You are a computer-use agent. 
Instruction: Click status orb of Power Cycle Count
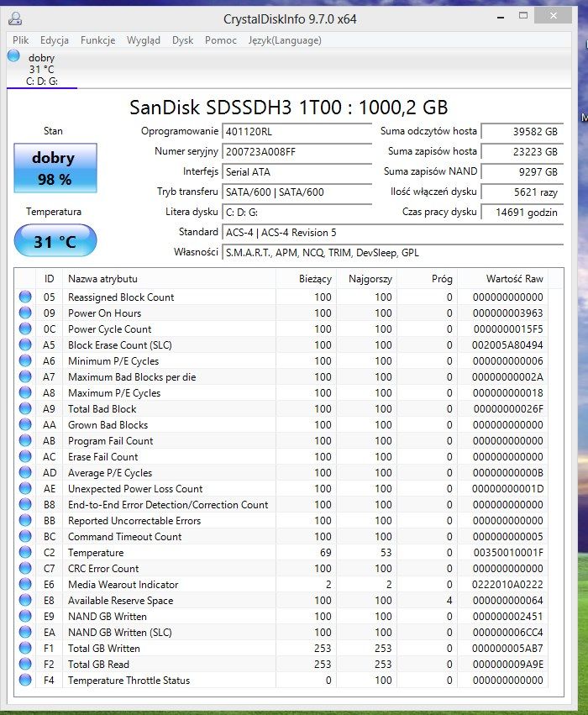pos(25,329)
